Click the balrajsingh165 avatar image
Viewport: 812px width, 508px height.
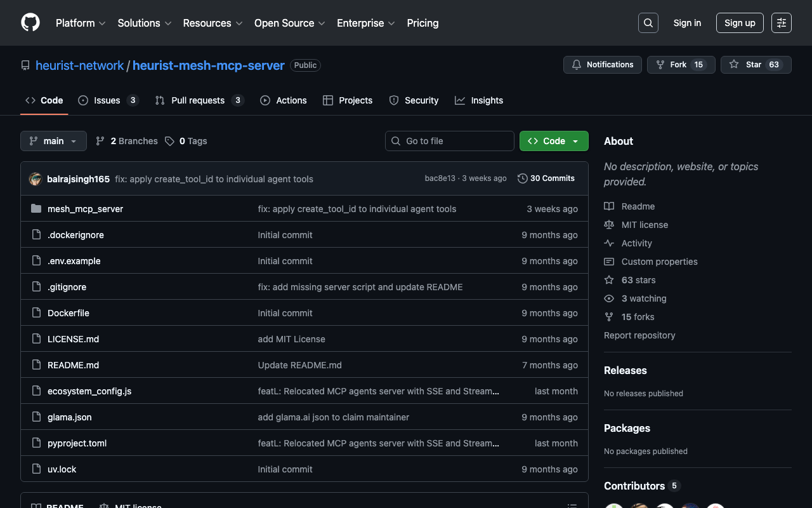(x=36, y=179)
